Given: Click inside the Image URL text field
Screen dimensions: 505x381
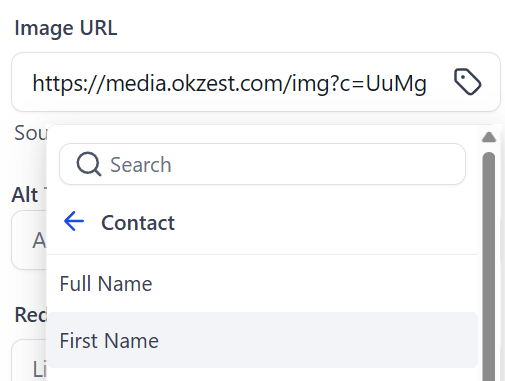Looking at the screenshot, I should coord(256,82).
